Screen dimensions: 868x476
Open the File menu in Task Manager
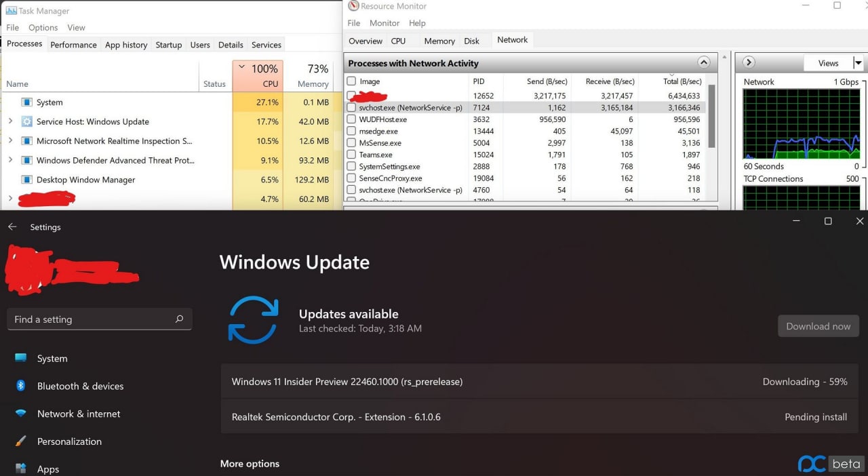click(12, 28)
